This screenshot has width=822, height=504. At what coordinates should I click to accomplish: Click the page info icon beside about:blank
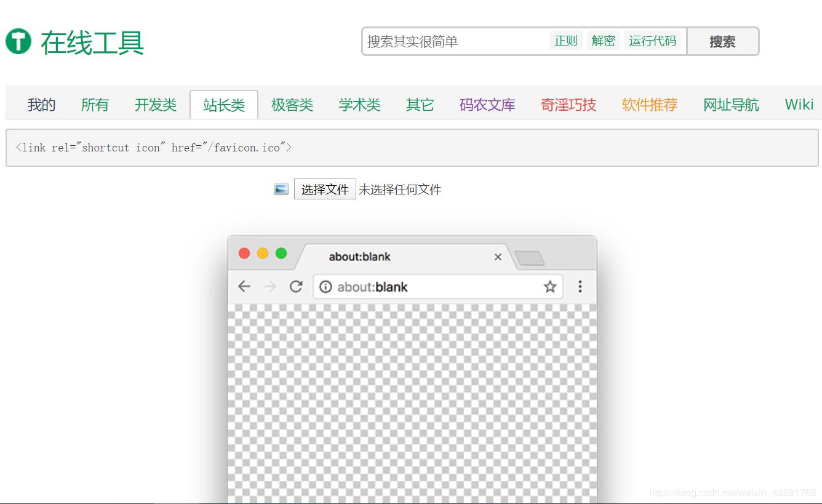[325, 286]
